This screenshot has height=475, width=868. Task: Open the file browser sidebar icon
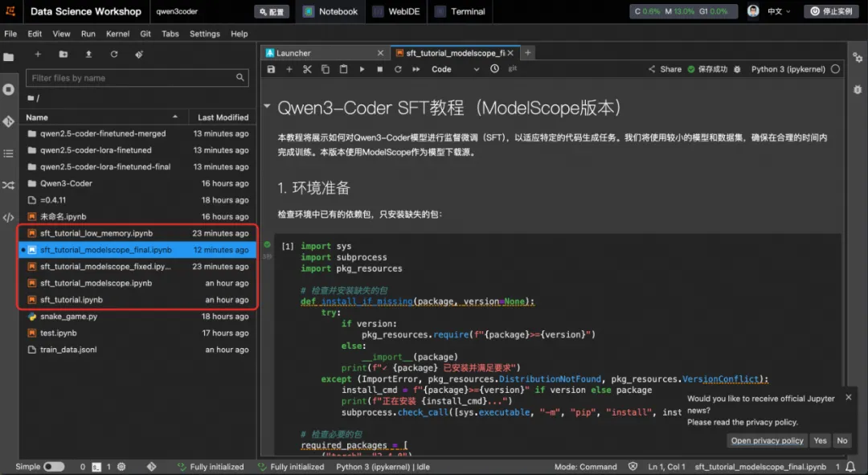tap(8, 57)
